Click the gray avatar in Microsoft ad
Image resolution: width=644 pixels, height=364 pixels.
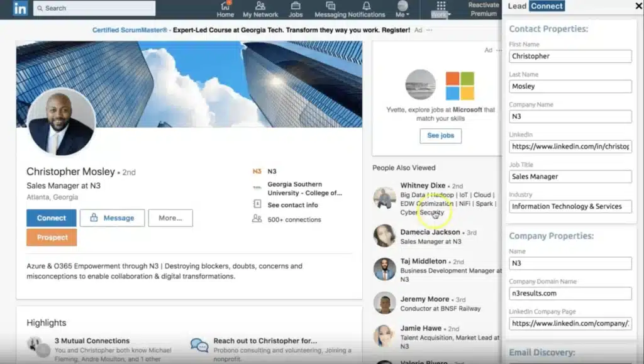click(421, 84)
